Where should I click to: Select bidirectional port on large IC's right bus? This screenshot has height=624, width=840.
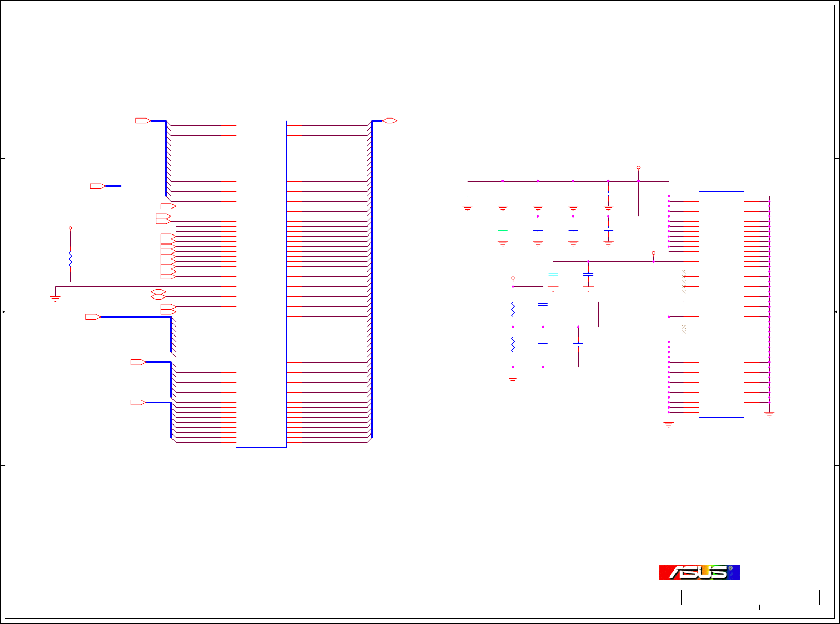coord(390,121)
